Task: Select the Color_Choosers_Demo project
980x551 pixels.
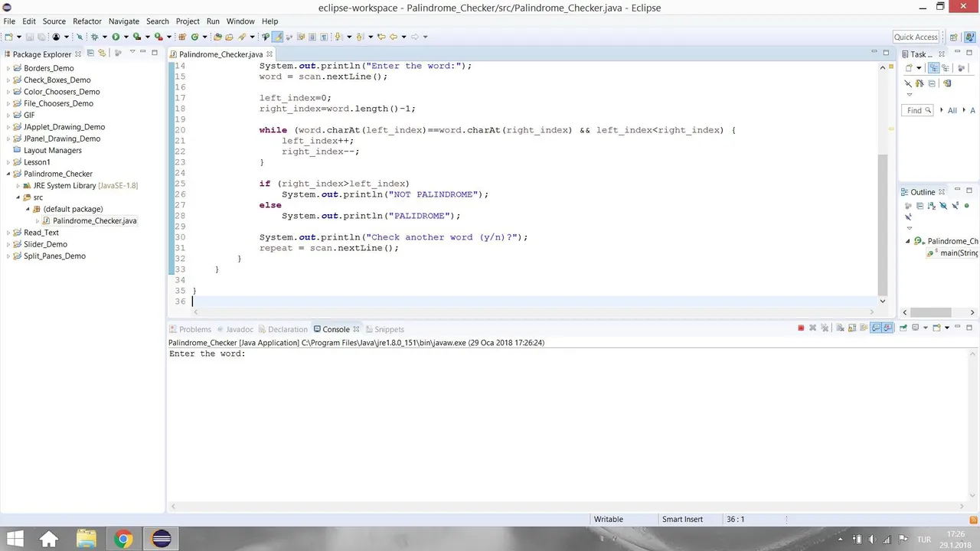Action: click(61, 92)
